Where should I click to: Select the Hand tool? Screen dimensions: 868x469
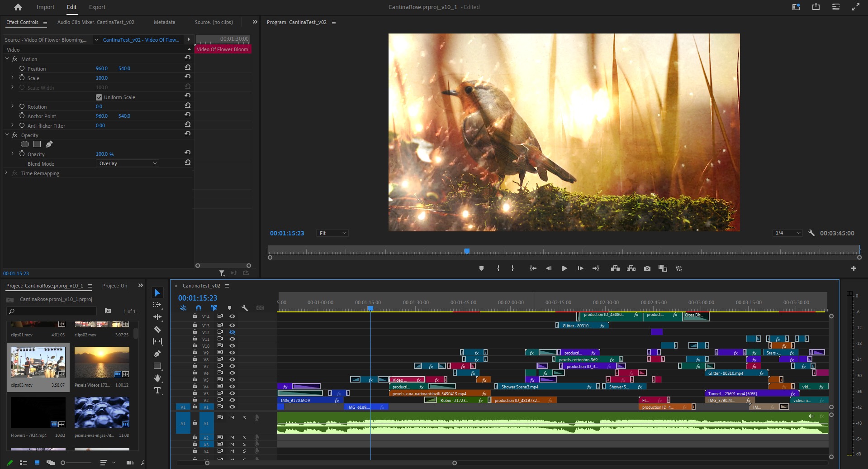click(x=157, y=378)
